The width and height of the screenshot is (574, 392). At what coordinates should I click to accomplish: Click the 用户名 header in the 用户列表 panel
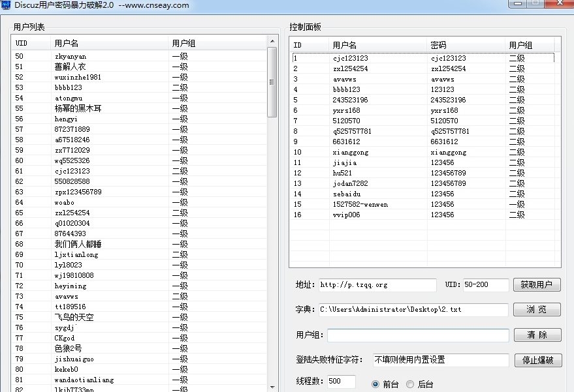click(x=109, y=43)
